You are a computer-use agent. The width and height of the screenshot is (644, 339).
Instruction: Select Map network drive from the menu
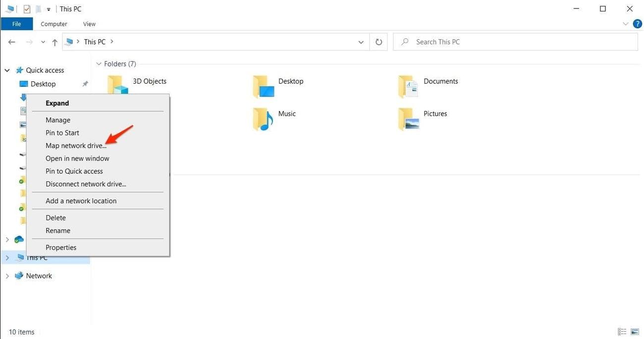click(76, 145)
